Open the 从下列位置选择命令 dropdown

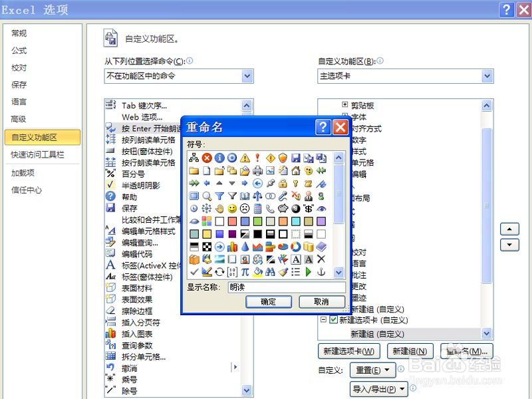[247, 76]
